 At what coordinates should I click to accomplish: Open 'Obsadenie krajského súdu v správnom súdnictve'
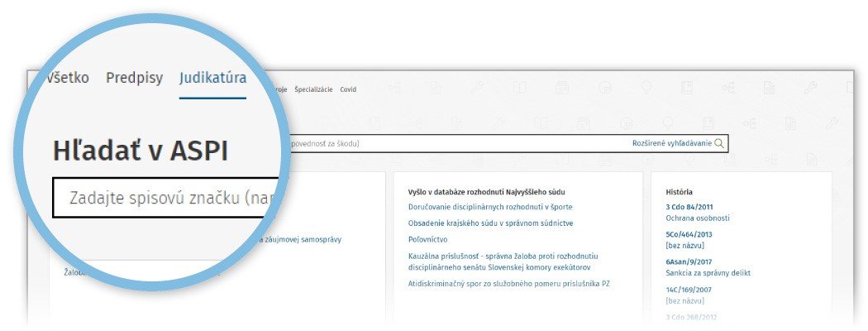[490, 223]
